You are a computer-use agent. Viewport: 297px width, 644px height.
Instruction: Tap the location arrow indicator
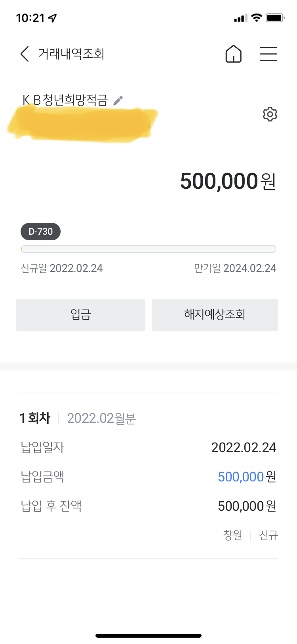52,18
